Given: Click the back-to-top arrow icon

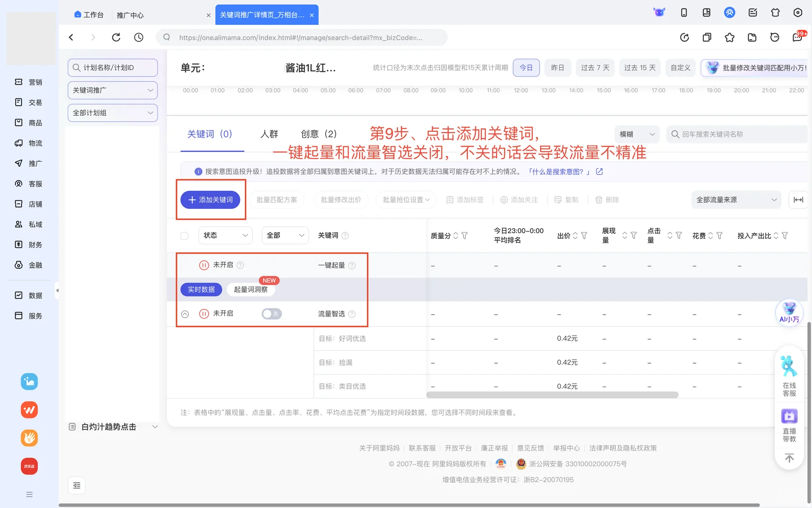Looking at the screenshot, I should (789, 458).
